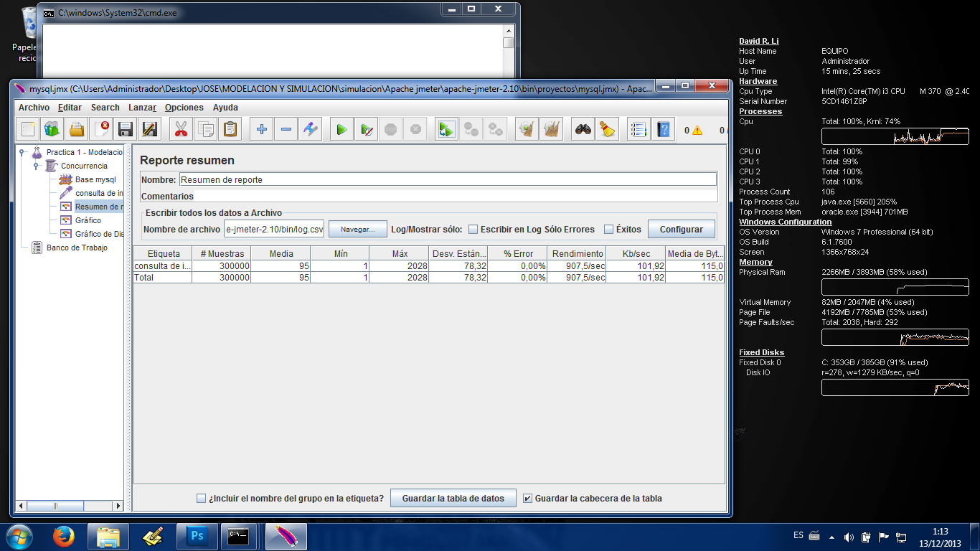The height and width of the screenshot is (551, 980).
Task: Expand all nodes with plus icon
Action: (262, 130)
